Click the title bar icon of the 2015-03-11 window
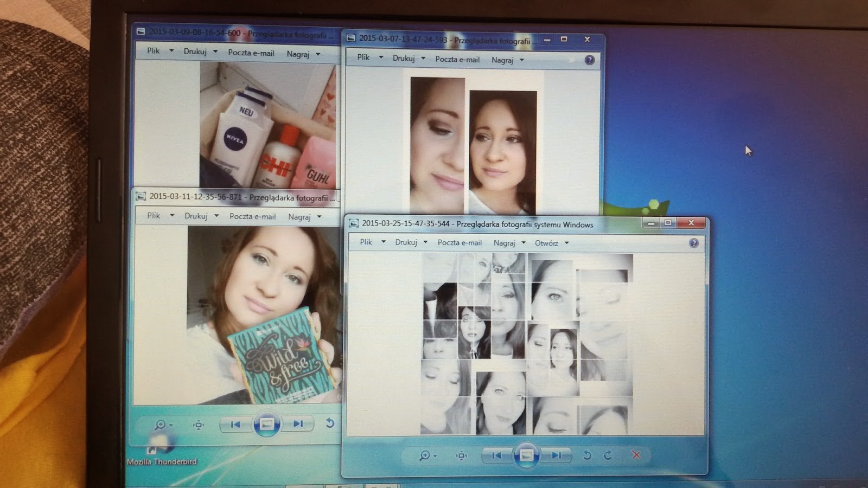 (141, 196)
